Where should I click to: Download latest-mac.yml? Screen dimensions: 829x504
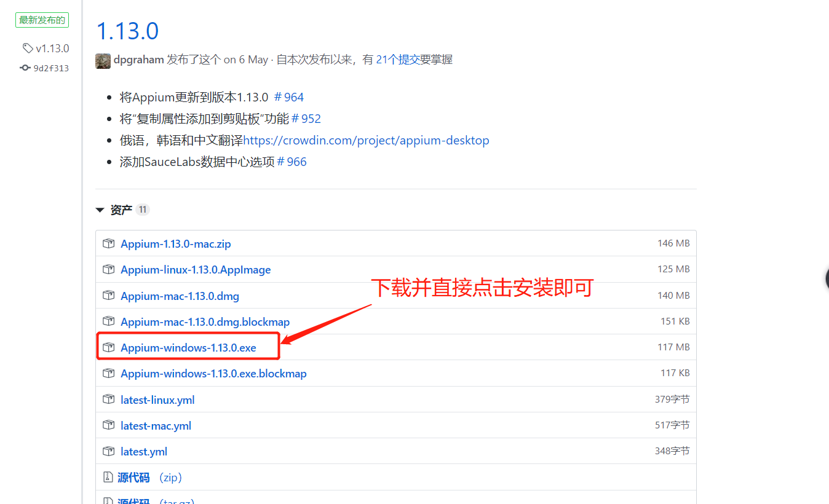pos(156,426)
